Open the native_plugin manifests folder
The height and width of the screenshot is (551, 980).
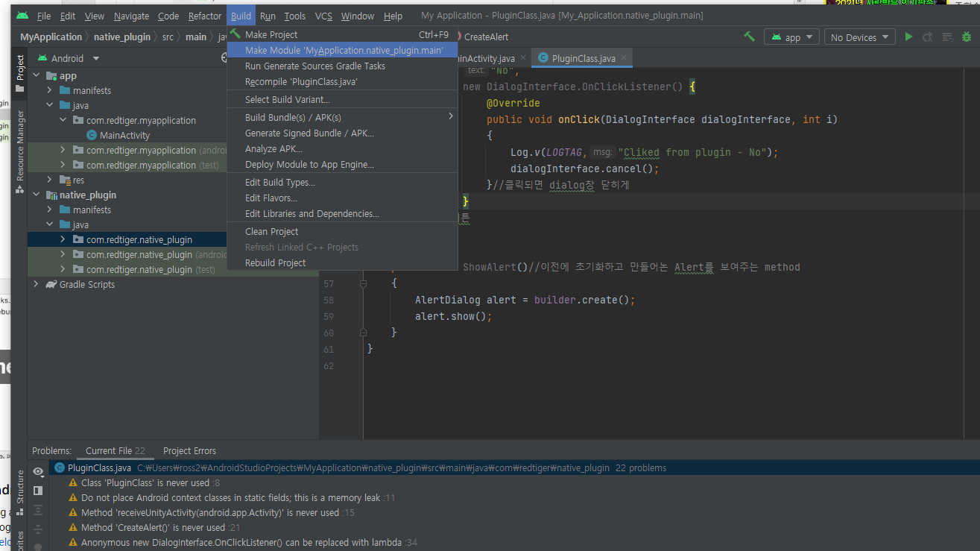[92, 210]
